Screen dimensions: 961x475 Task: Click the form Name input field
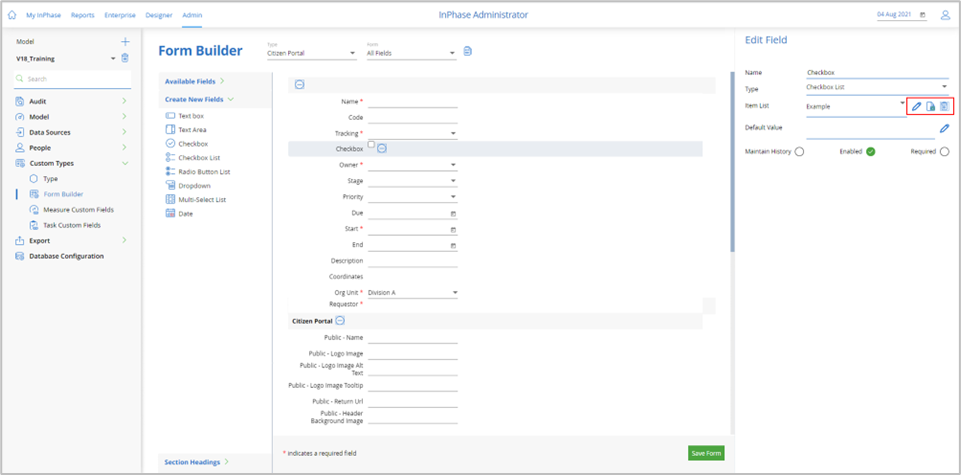click(412, 101)
